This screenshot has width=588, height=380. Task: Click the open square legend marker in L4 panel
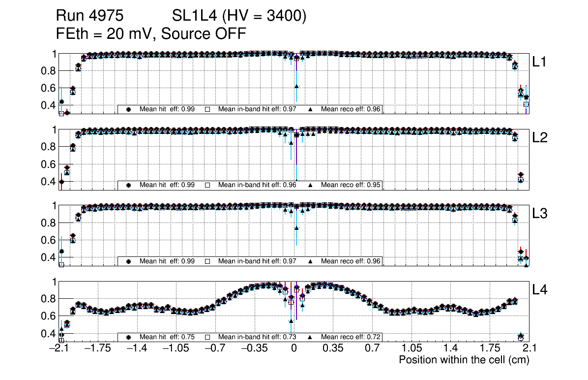207,337
